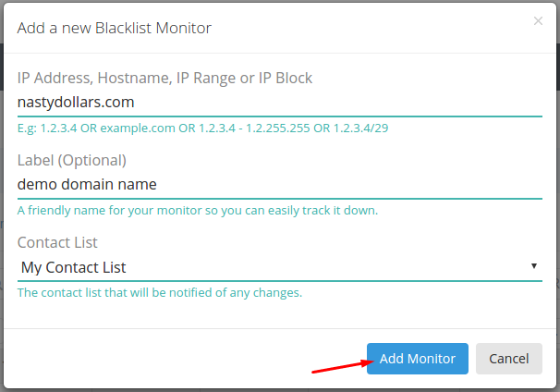
Task: Place cursor after demo domain name text
Action: [x=157, y=185]
